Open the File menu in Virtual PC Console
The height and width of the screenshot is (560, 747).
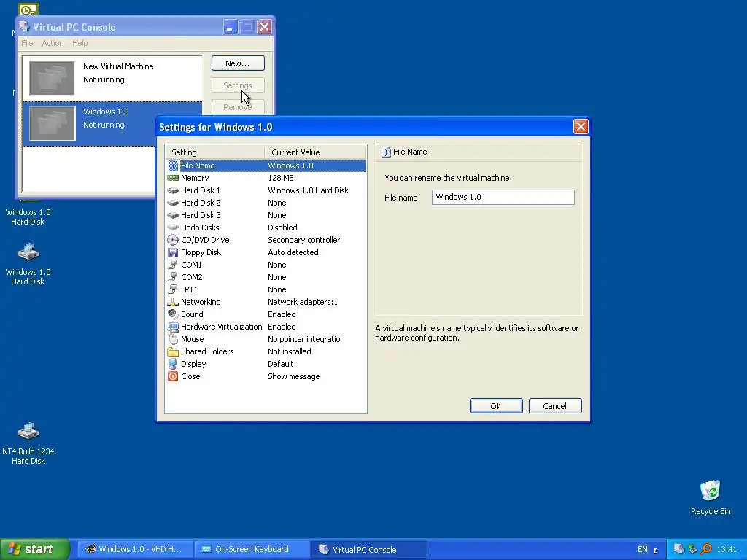[27, 43]
